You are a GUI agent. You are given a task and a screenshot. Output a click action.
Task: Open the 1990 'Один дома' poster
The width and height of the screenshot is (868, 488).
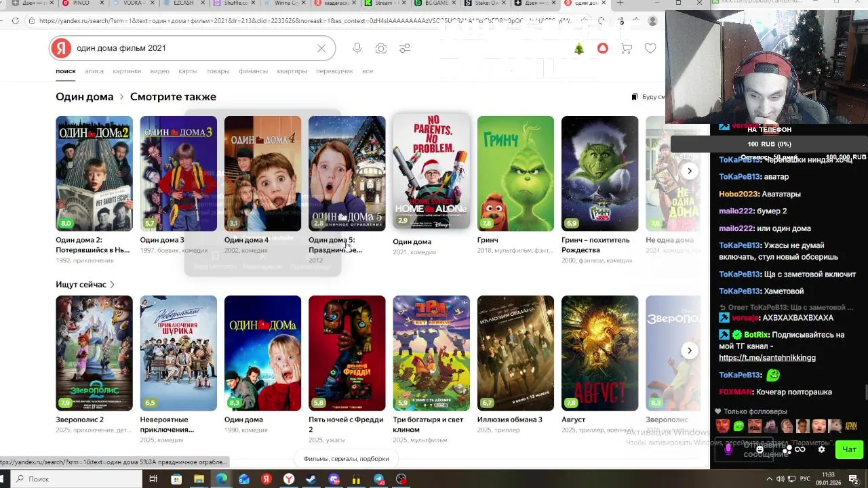(262, 353)
